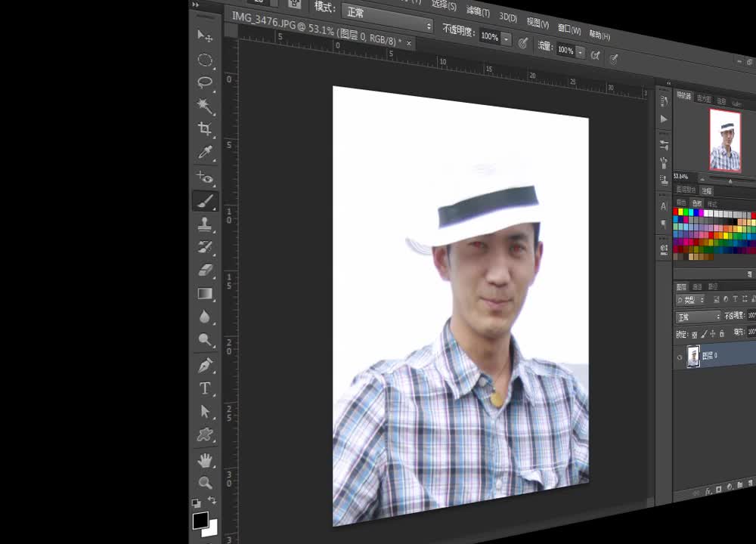
Task: Toggle lock image pixels brush icon
Action: pos(704,333)
